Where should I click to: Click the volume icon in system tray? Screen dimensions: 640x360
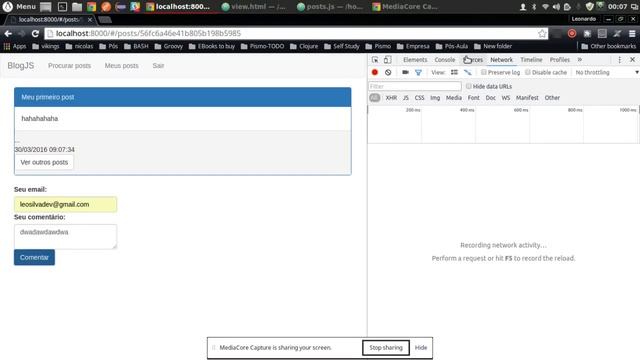pos(556,7)
